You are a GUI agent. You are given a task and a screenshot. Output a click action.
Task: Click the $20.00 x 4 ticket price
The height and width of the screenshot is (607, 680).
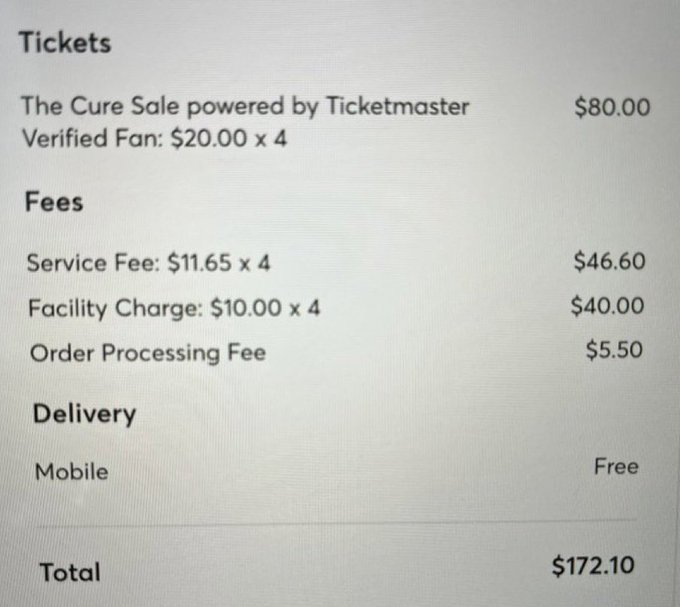(230, 139)
